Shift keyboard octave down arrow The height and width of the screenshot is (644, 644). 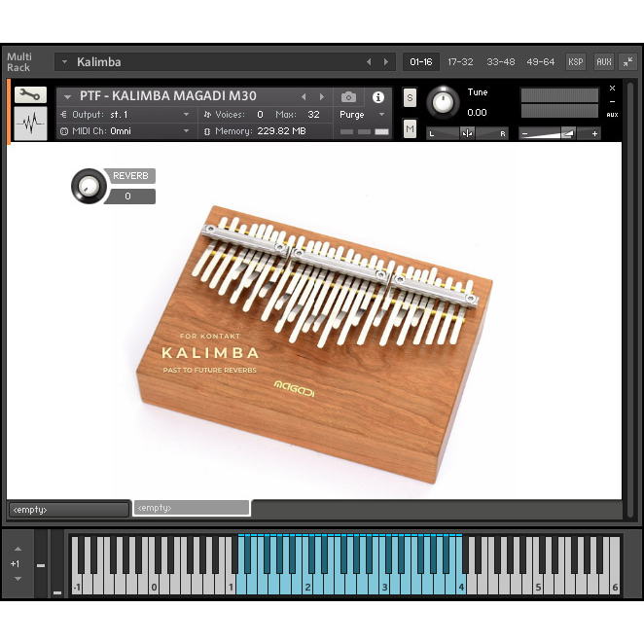[x=18, y=579]
